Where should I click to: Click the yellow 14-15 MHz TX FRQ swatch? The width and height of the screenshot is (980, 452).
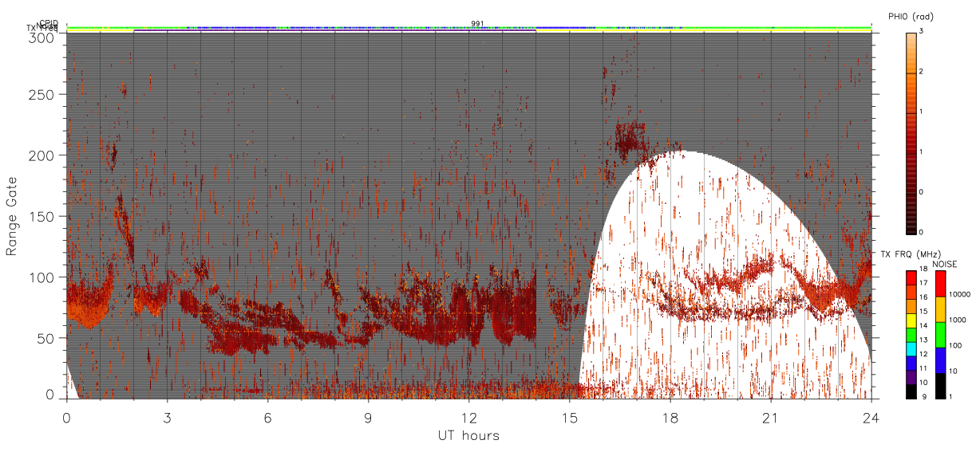pyautogui.click(x=911, y=320)
